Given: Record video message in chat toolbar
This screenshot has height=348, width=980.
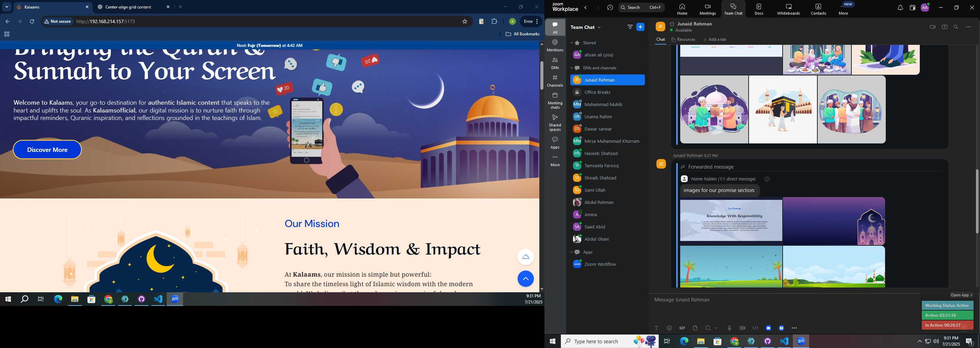Looking at the screenshot, I should coord(742,328).
